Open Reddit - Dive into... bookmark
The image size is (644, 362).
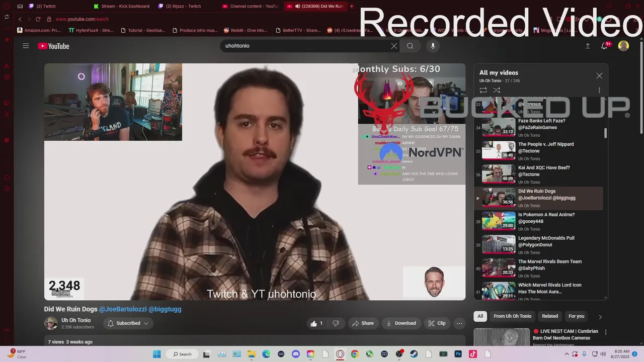tap(246, 30)
